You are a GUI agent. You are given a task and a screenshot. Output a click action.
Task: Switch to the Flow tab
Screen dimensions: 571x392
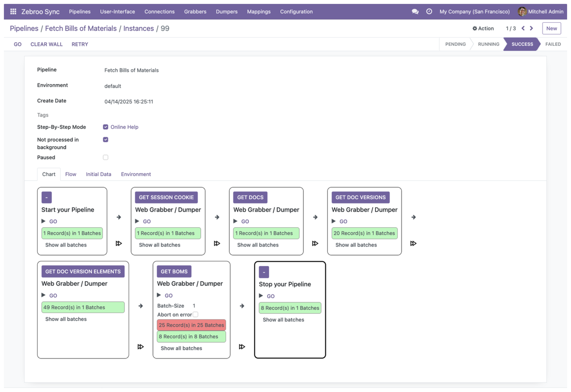pos(71,174)
